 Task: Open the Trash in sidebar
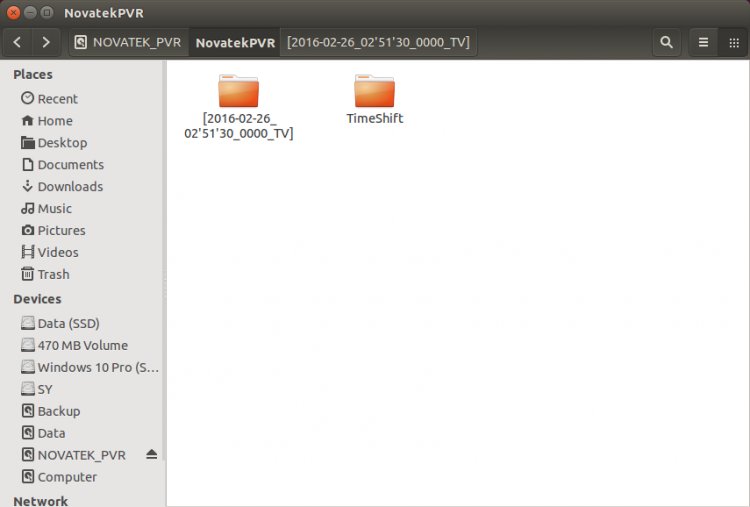pos(53,275)
